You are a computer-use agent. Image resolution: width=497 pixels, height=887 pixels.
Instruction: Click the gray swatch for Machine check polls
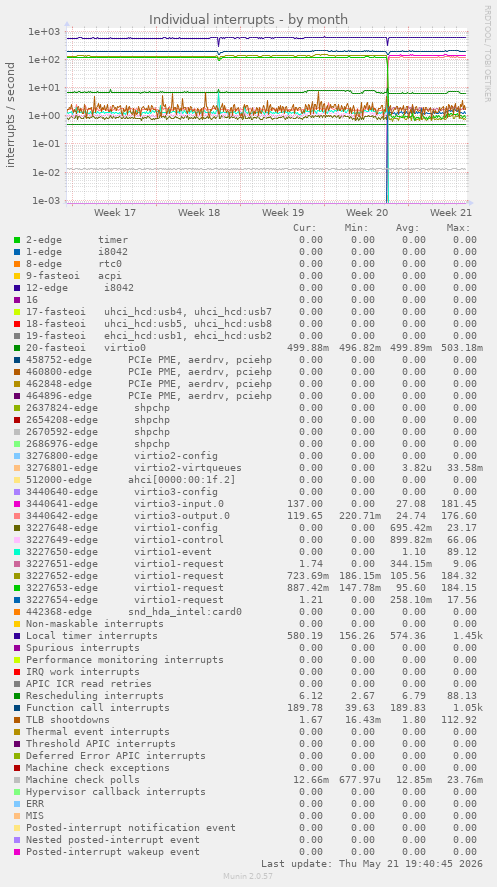(17, 780)
